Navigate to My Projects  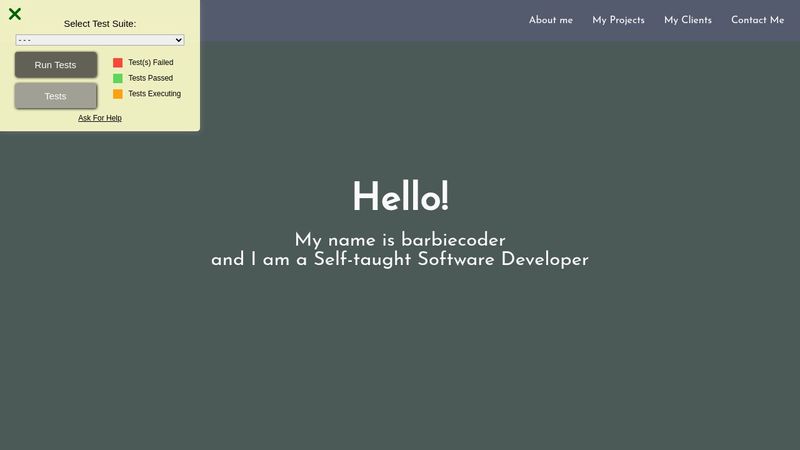click(618, 20)
